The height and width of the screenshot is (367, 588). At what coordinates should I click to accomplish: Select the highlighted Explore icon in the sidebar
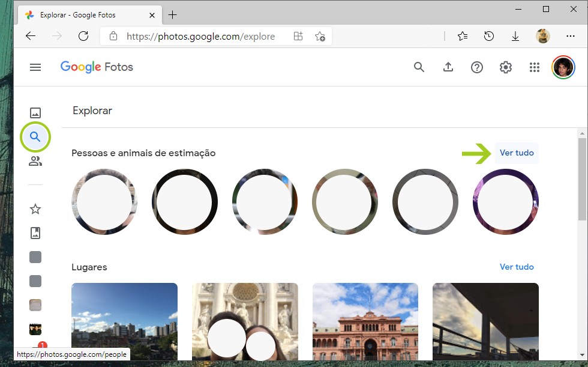35,137
